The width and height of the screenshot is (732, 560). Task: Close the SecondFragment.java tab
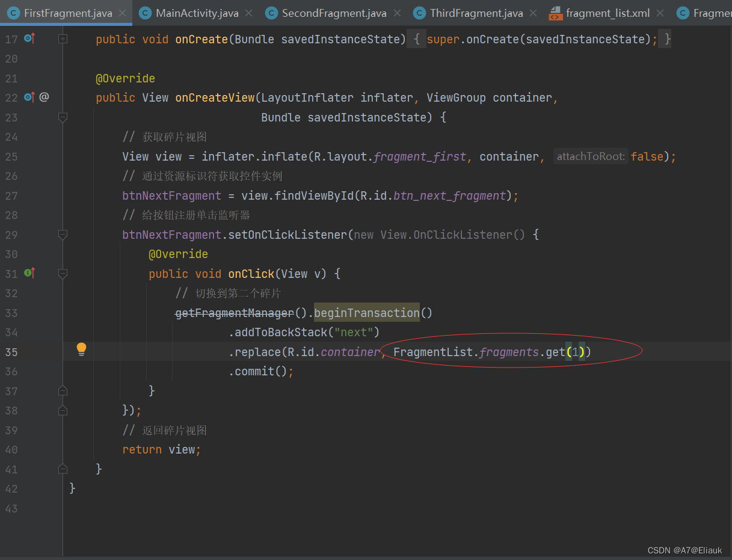point(398,13)
